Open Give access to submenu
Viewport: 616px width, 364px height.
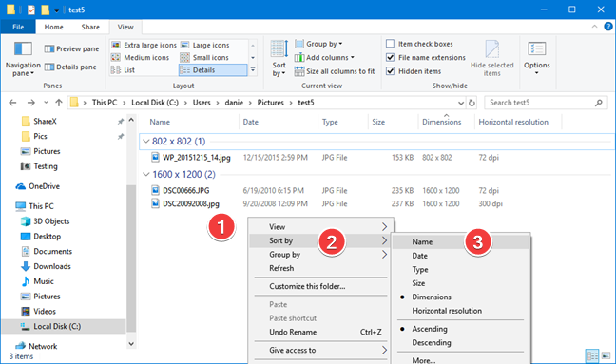[321, 351]
